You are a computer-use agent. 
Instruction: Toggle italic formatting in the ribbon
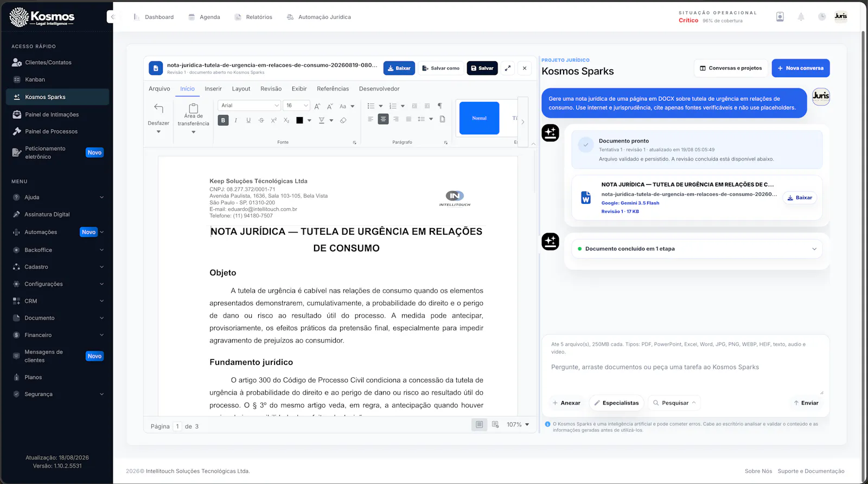click(x=236, y=120)
